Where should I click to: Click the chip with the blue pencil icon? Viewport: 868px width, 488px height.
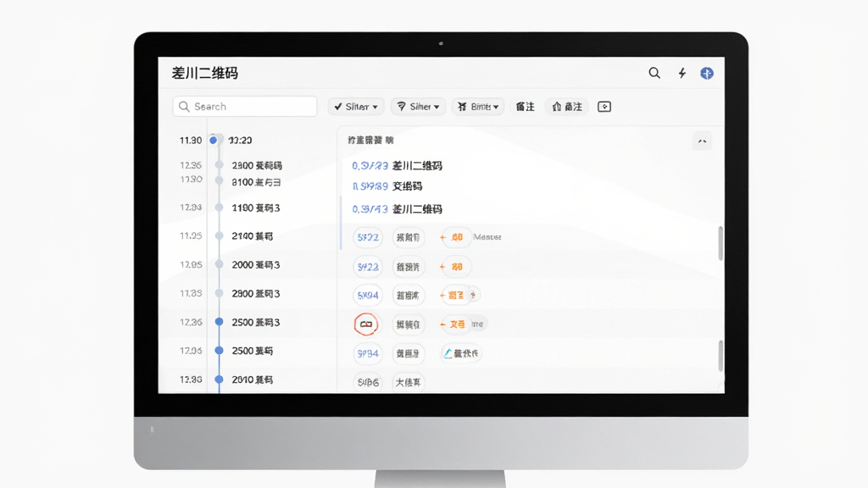[x=461, y=353]
